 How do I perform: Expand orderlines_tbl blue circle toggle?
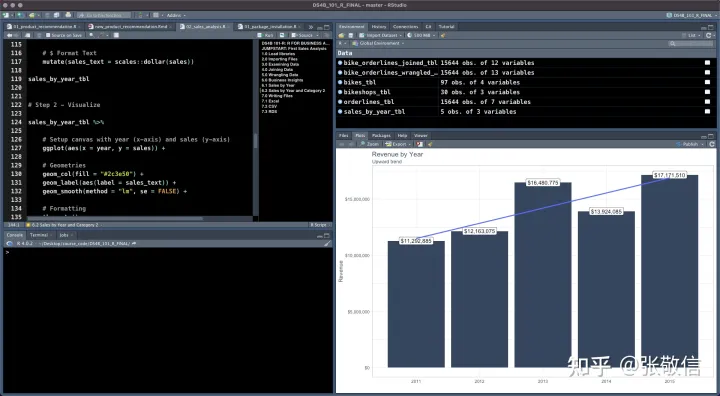tap(340, 102)
